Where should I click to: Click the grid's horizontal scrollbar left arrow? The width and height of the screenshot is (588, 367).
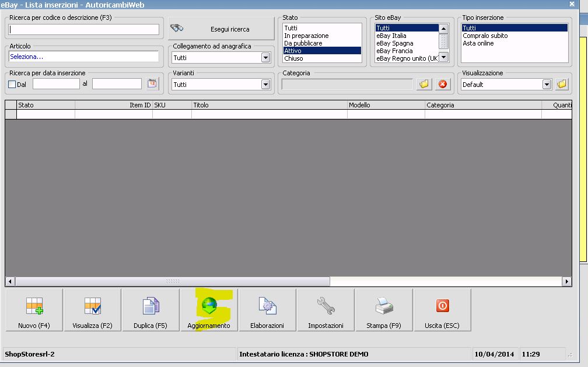click(10, 281)
